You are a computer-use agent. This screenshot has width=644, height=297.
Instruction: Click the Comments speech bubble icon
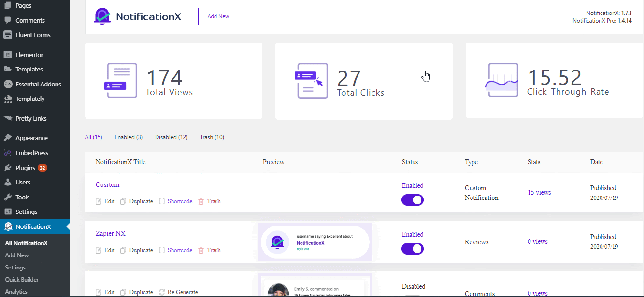tap(8, 20)
